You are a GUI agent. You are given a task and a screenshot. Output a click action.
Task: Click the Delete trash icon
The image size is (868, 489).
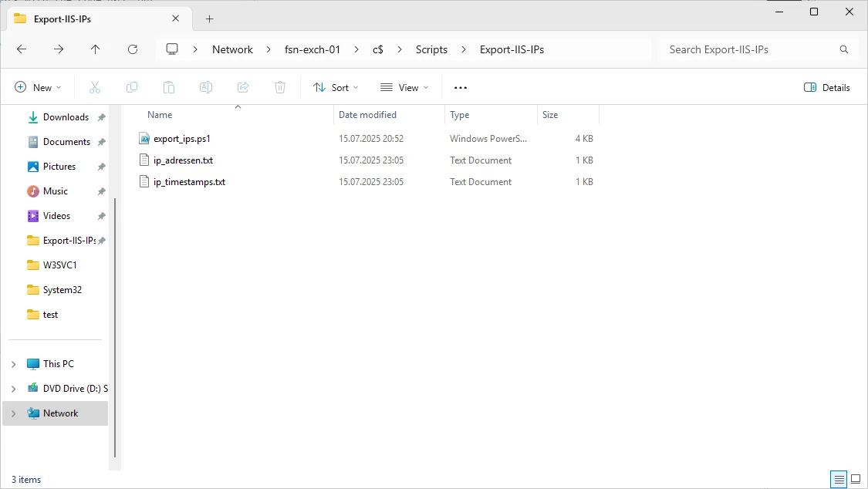click(x=280, y=87)
